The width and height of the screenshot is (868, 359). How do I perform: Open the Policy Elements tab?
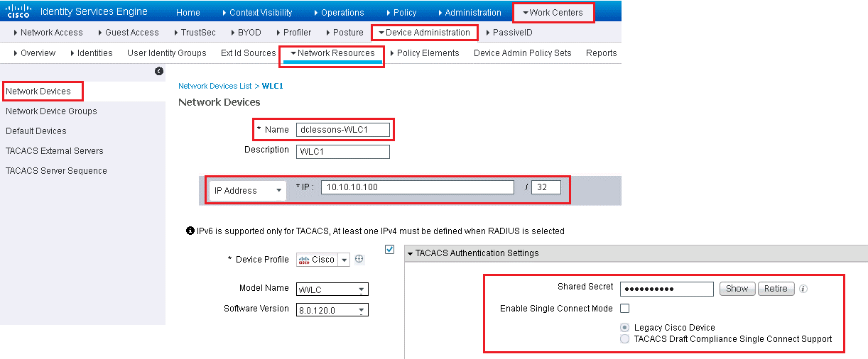click(x=425, y=53)
